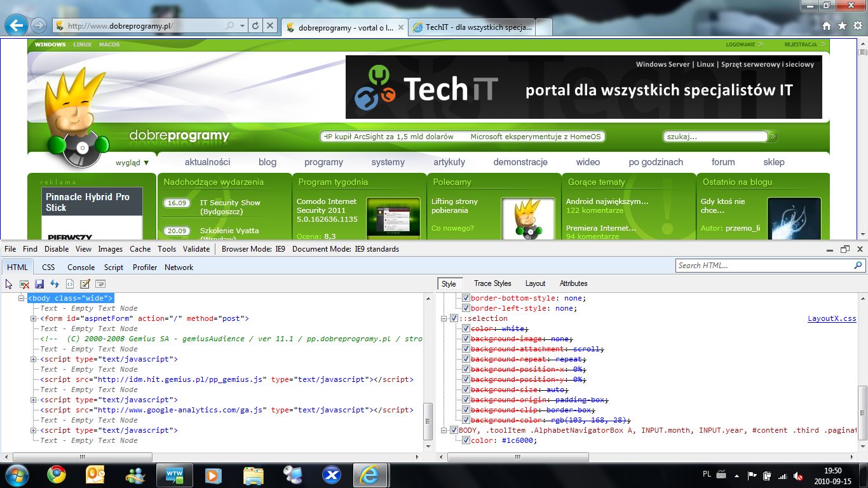Refresh the page with the address bar reload icon
This screenshot has height=488, width=868.
tap(255, 26)
